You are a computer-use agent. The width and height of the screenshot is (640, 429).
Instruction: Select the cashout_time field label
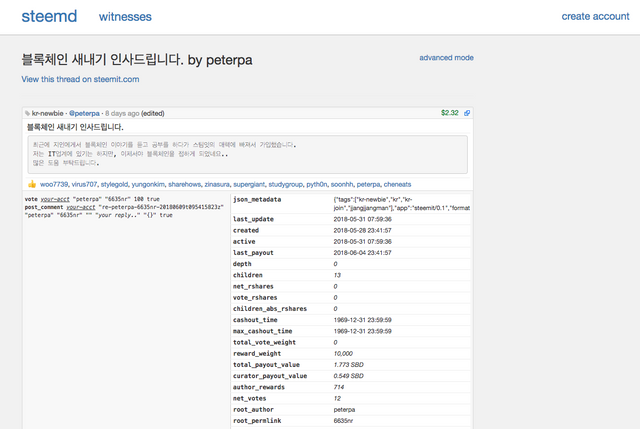tap(255, 320)
